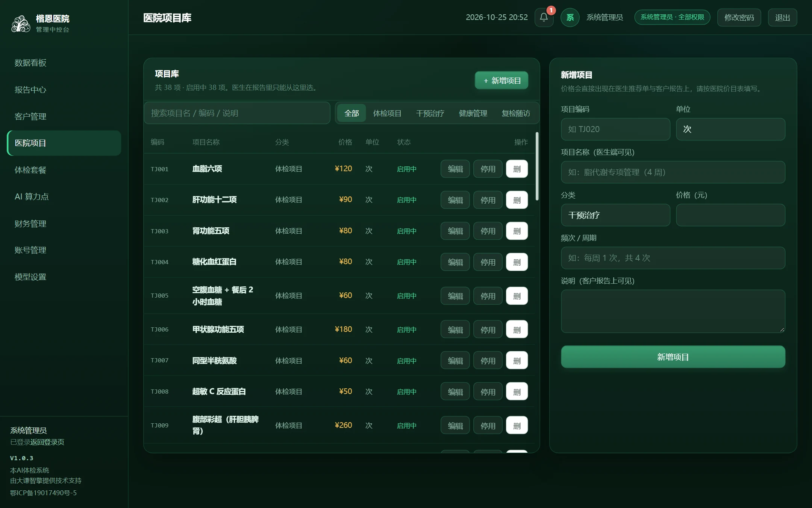The width and height of the screenshot is (812, 508).
Task: Switch to the 健康管理 filter tab
Action: pyautogui.click(x=473, y=113)
